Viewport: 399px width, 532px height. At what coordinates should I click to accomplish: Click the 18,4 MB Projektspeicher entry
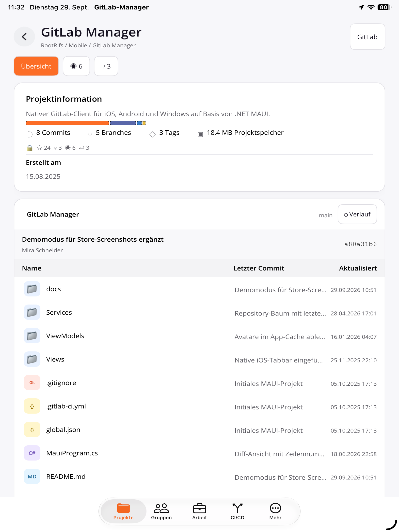[240, 133]
